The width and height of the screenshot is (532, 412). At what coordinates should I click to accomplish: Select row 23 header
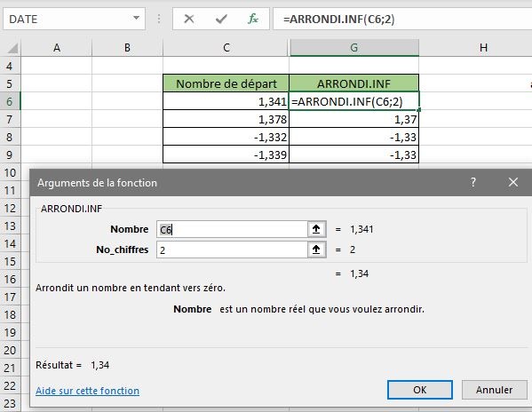click(x=10, y=403)
